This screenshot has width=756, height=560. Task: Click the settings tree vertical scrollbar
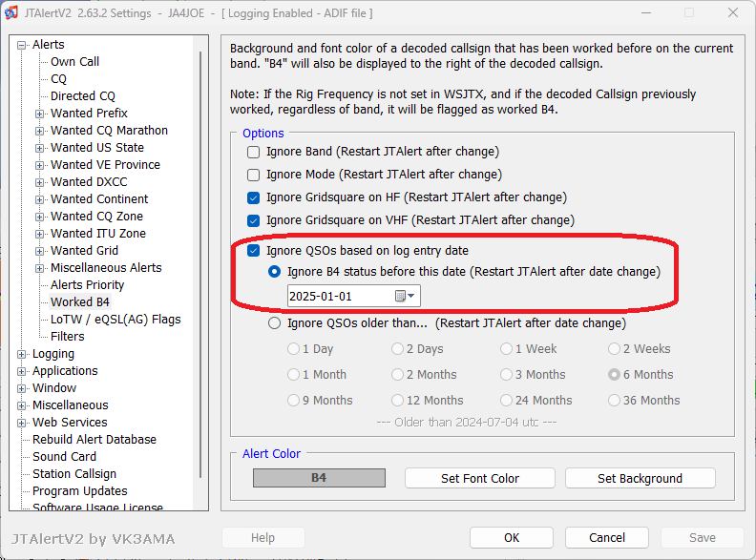click(200, 264)
